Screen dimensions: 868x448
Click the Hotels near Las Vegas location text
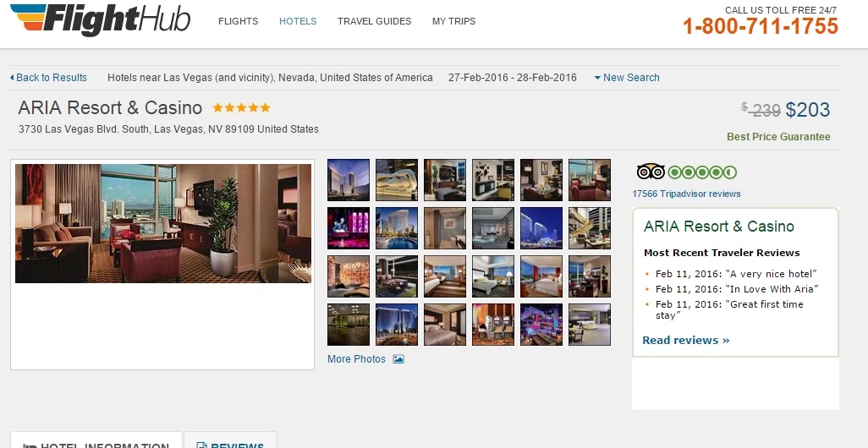pos(270,78)
